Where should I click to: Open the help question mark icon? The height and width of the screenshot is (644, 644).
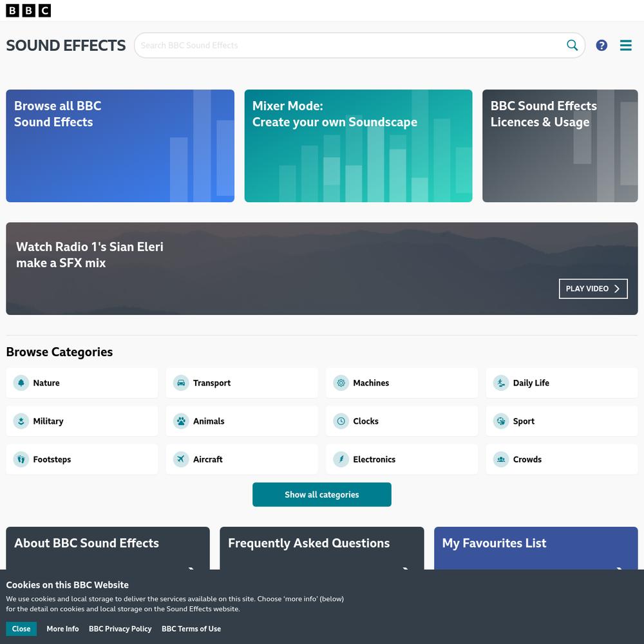pos(601,45)
